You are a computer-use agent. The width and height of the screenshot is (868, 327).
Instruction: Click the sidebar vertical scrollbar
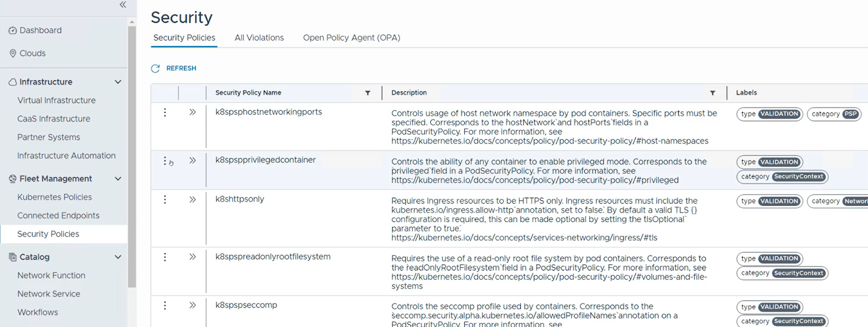pyautogui.click(x=132, y=158)
